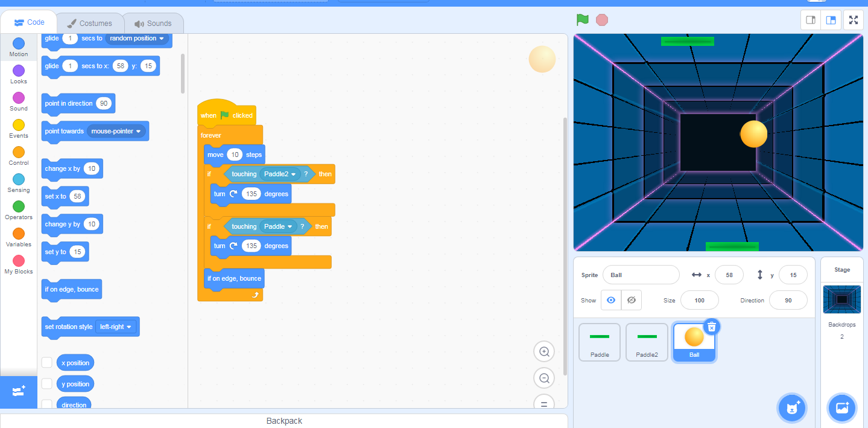Open the Paddle dropdown in the second touching block
The image size is (868, 428).
(x=278, y=226)
